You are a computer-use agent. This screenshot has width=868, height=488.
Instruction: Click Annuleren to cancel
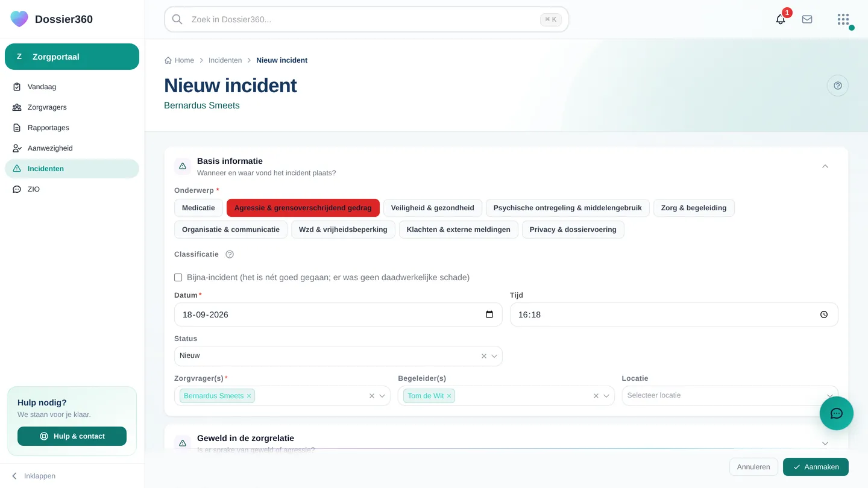753,467
